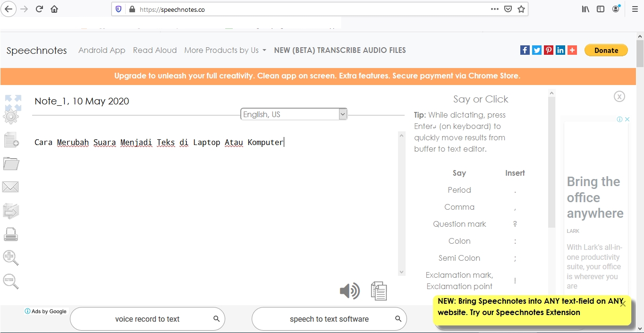The height and width of the screenshot is (333, 644).
Task: Click the editor scrollbar down arrow
Action: pyautogui.click(x=402, y=272)
